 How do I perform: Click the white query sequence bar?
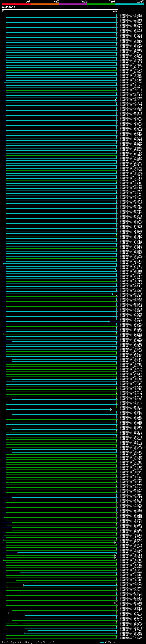60,9
